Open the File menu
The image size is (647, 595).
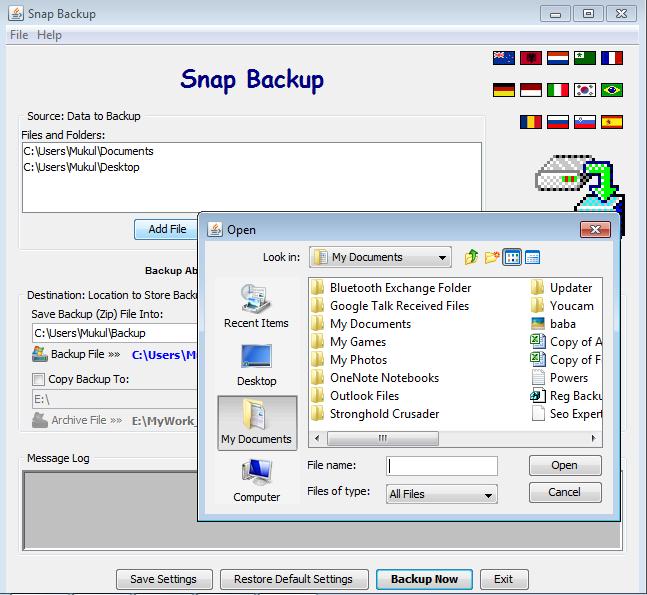pyautogui.click(x=19, y=35)
